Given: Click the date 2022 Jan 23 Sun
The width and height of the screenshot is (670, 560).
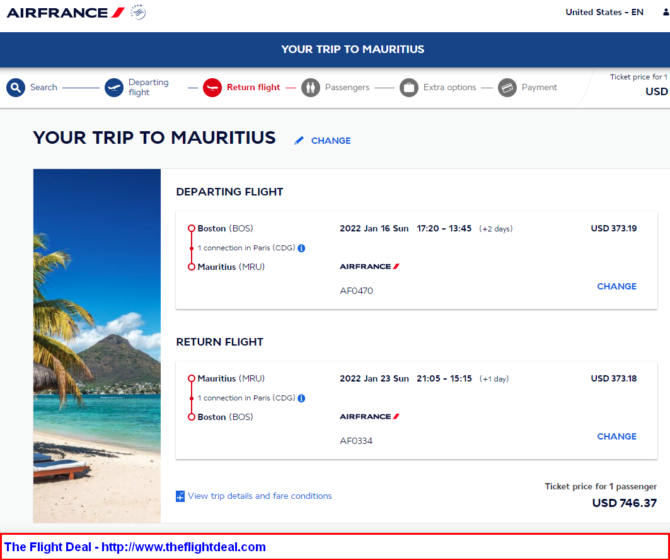Looking at the screenshot, I should click(374, 378).
